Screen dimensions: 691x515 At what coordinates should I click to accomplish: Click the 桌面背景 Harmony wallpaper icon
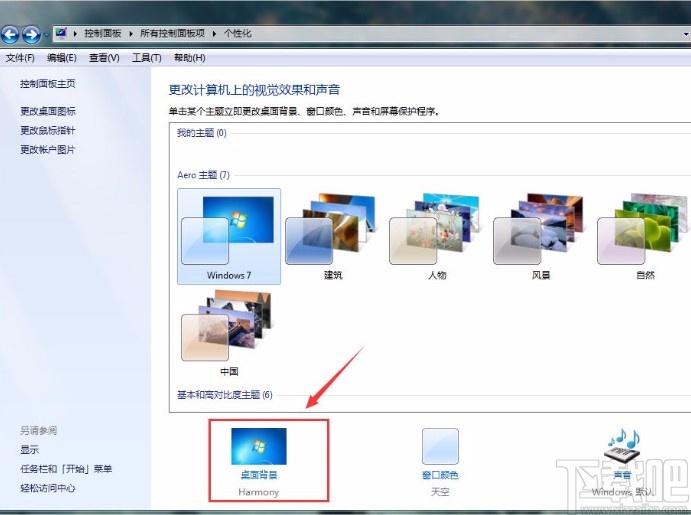click(259, 446)
